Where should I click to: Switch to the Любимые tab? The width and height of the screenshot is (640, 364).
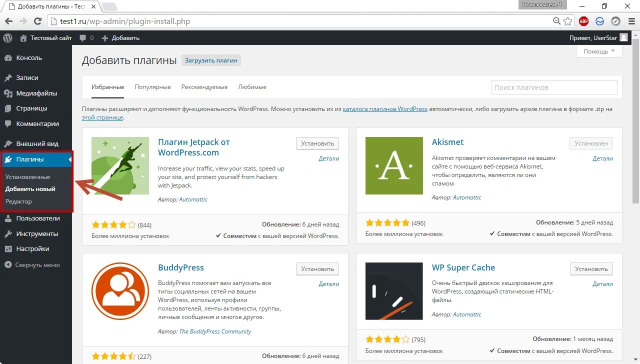[x=252, y=87]
